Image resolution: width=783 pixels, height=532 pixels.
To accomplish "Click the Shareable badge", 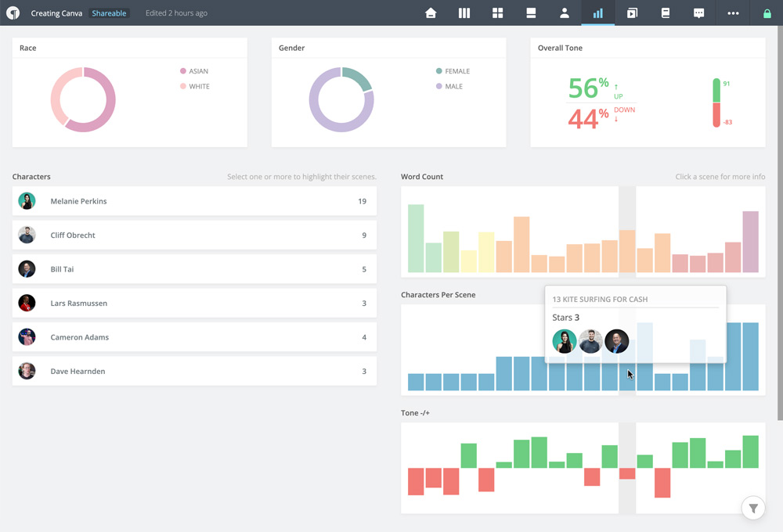I will (x=109, y=13).
